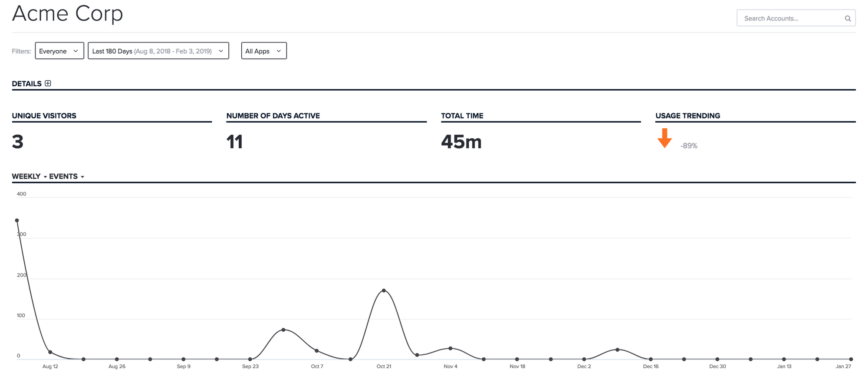Open the Everyone filter dropdown

coord(59,51)
